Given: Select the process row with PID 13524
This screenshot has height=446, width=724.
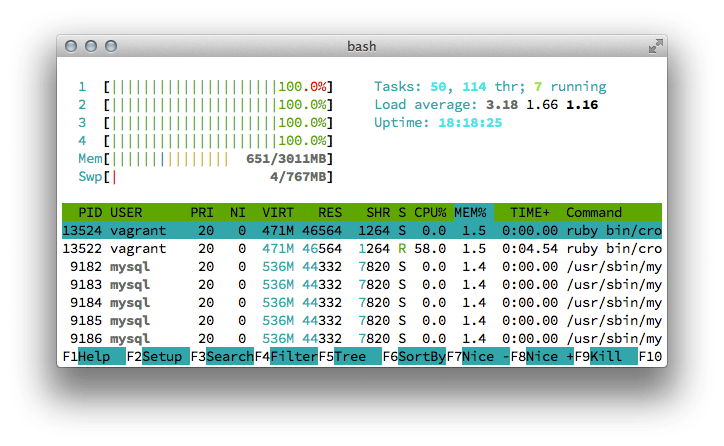Looking at the screenshot, I should 362,230.
